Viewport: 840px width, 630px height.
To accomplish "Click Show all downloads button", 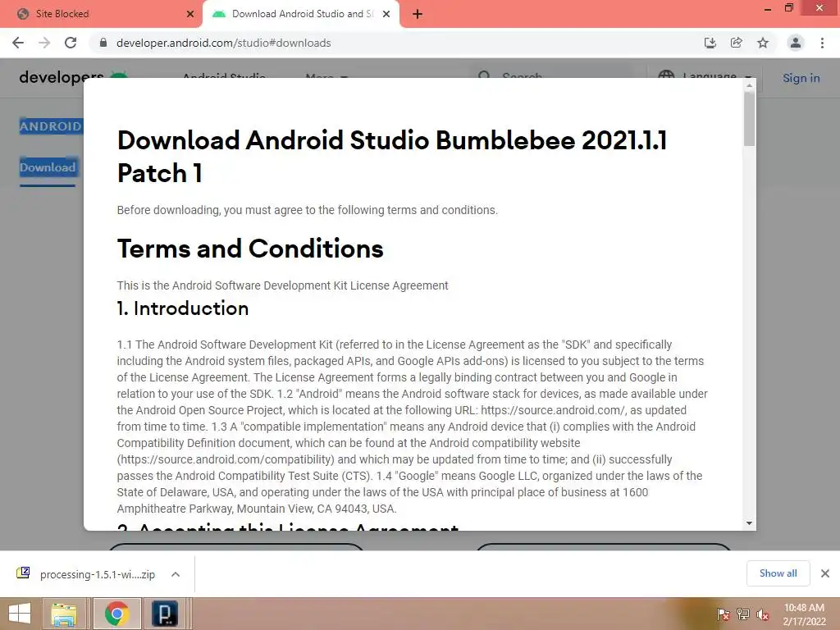I will click(x=778, y=573).
